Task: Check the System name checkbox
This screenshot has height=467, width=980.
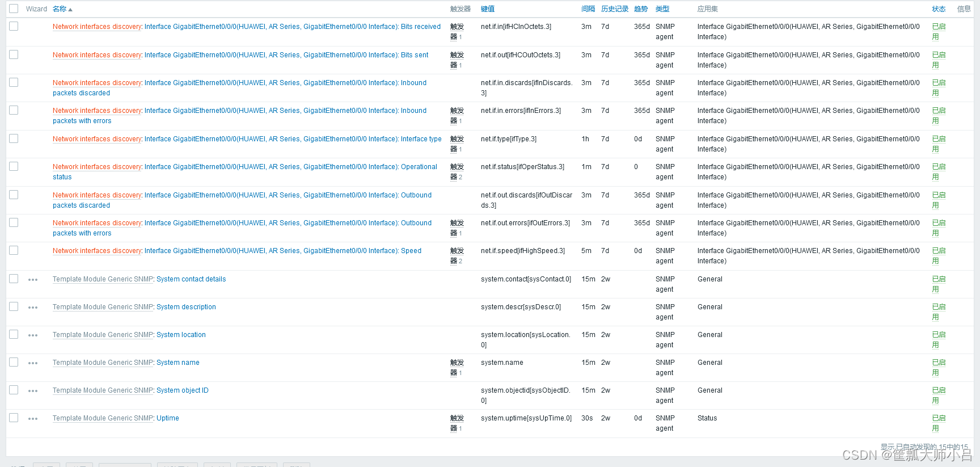Action: click(14, 362)
